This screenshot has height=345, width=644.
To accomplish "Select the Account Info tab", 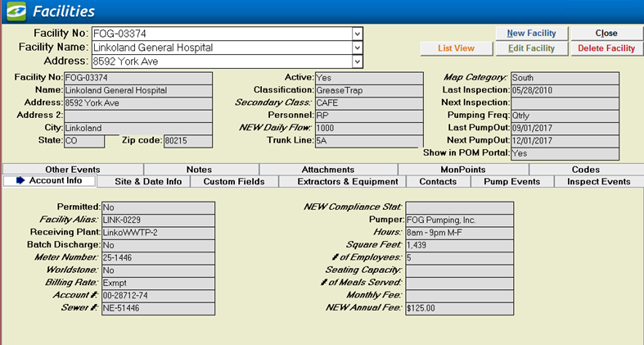I will 49,180.
